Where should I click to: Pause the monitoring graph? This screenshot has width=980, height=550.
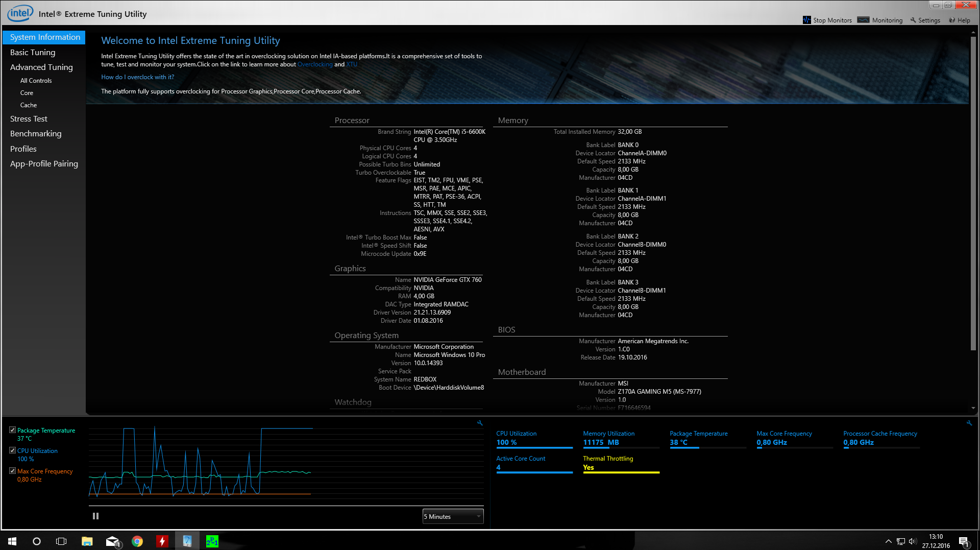pyautogui.click(x=95, y=516)
